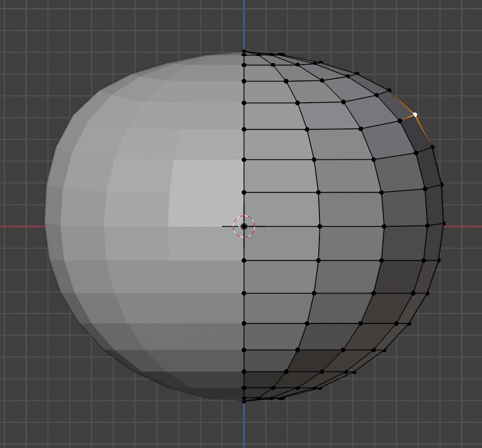Select the seam vertex directly above the 3D cursor

(x=244, y=192)
